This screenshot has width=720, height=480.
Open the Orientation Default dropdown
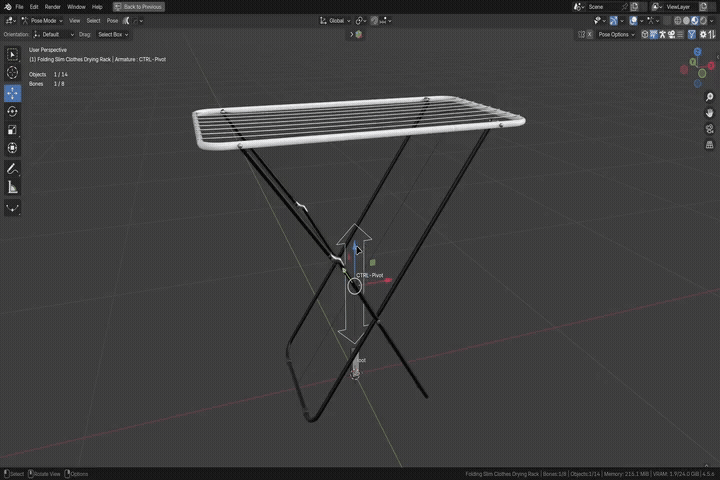(54, 34)
